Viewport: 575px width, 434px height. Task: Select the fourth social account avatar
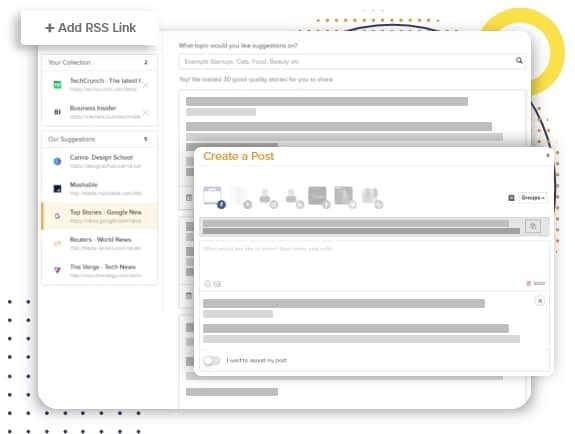(x=294, y=197)
